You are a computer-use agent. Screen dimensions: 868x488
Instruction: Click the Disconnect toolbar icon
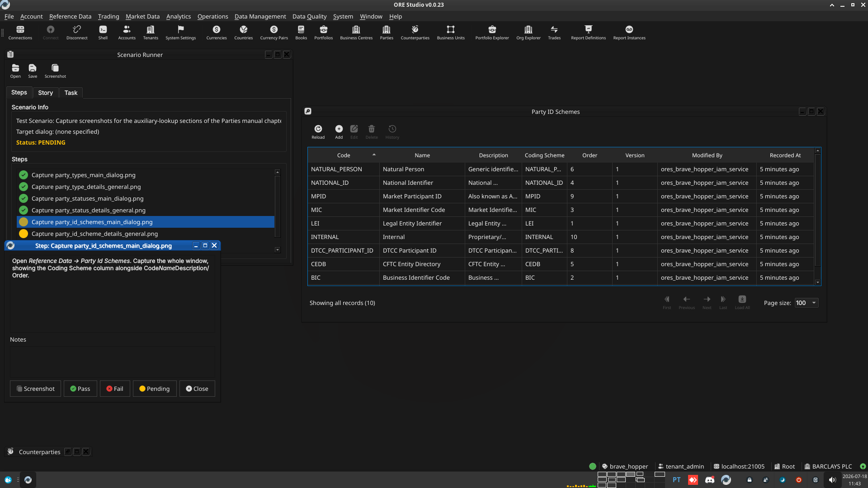click(x=77, y=33)
